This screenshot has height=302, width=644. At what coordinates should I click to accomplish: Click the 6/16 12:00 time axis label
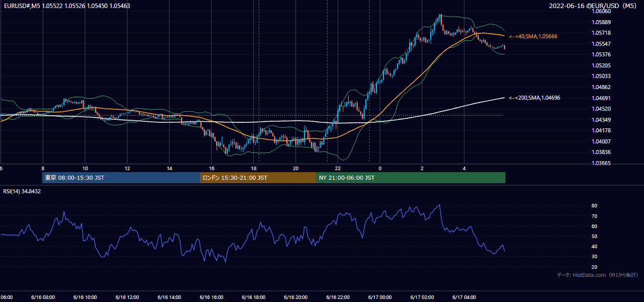[127, 297]
